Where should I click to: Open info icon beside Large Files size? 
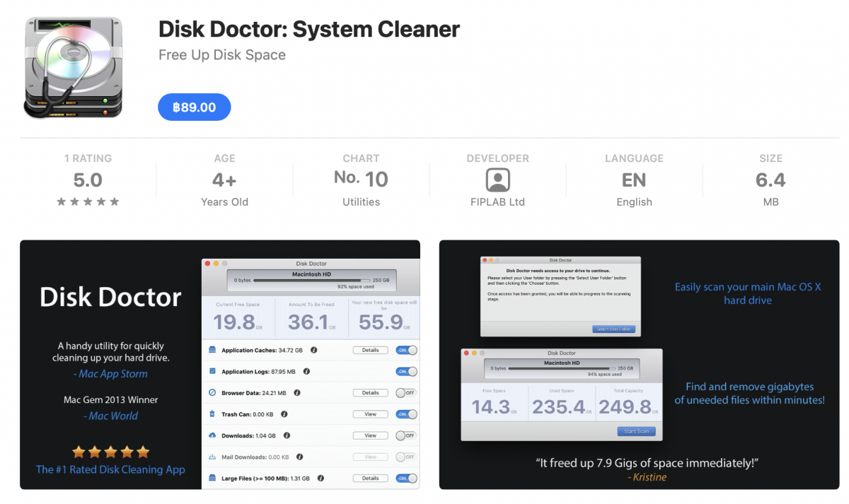tap(320, 478)
